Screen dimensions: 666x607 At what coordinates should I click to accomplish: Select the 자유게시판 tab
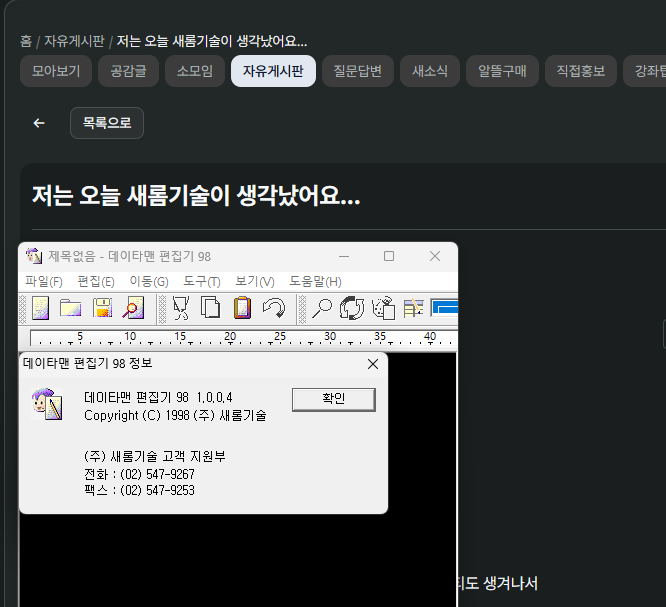273,71
